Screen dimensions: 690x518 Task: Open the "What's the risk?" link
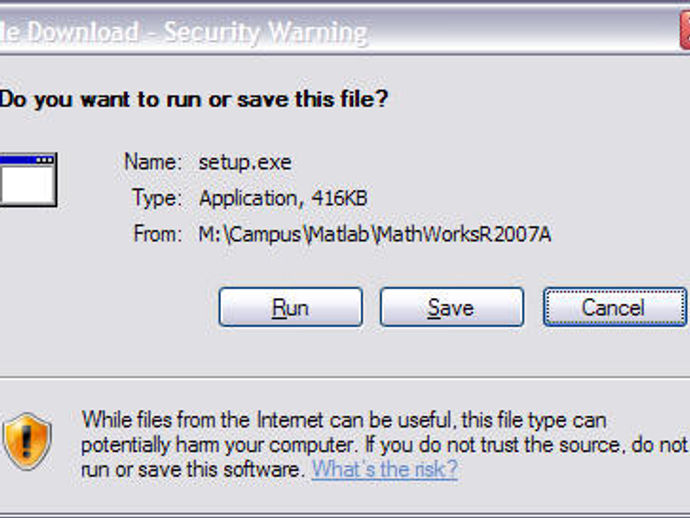coord(385,469)
